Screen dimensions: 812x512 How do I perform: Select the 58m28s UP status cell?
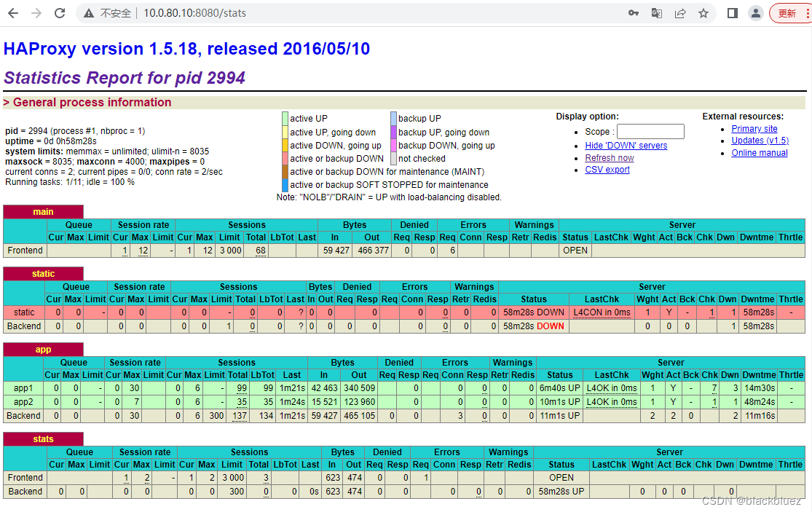click(561, 492)
